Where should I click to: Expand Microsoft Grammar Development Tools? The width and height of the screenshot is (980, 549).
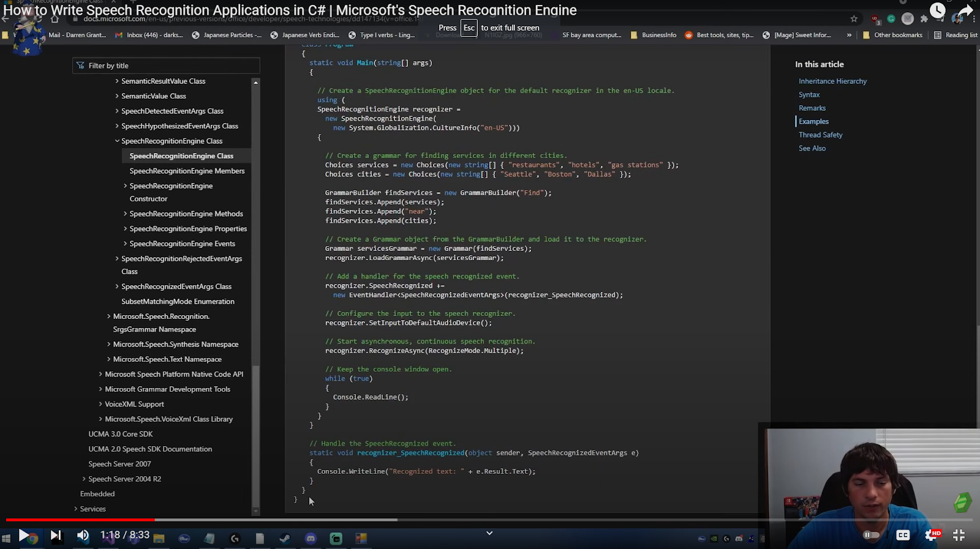(100, 389)
